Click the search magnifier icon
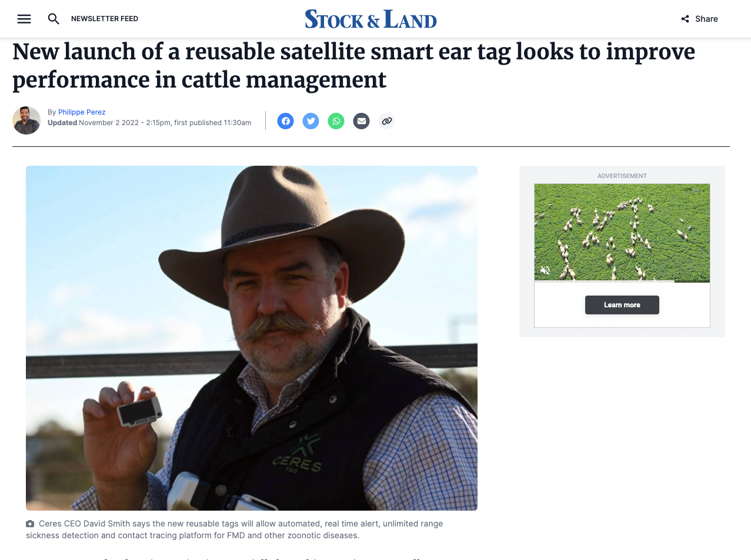 coord(54,19)
